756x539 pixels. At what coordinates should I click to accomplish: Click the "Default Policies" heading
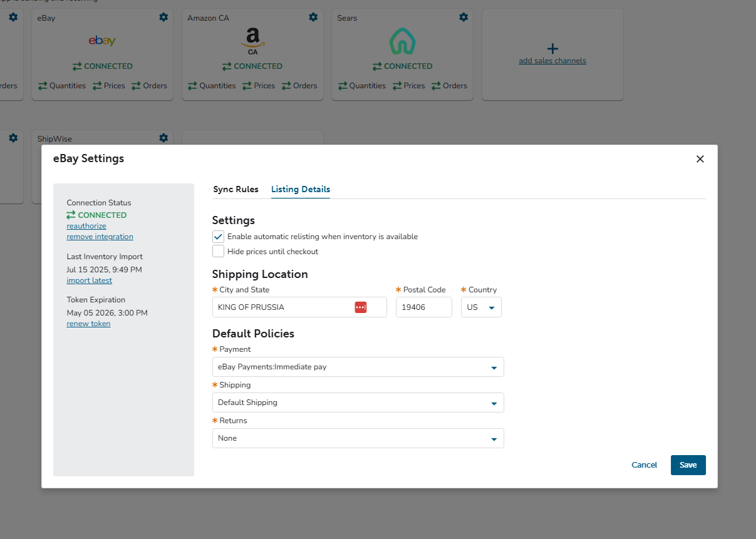(253, 334)
